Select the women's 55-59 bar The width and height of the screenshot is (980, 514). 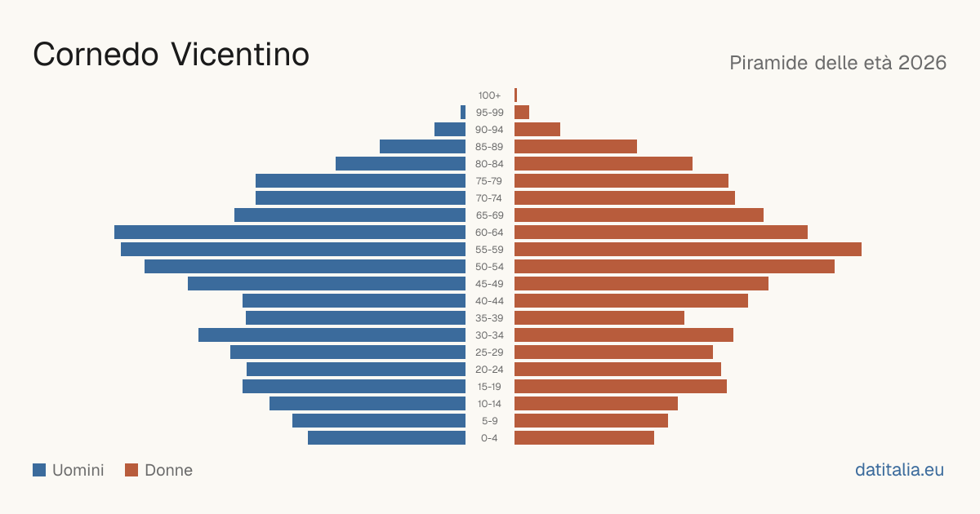click(x=688, y=250)
